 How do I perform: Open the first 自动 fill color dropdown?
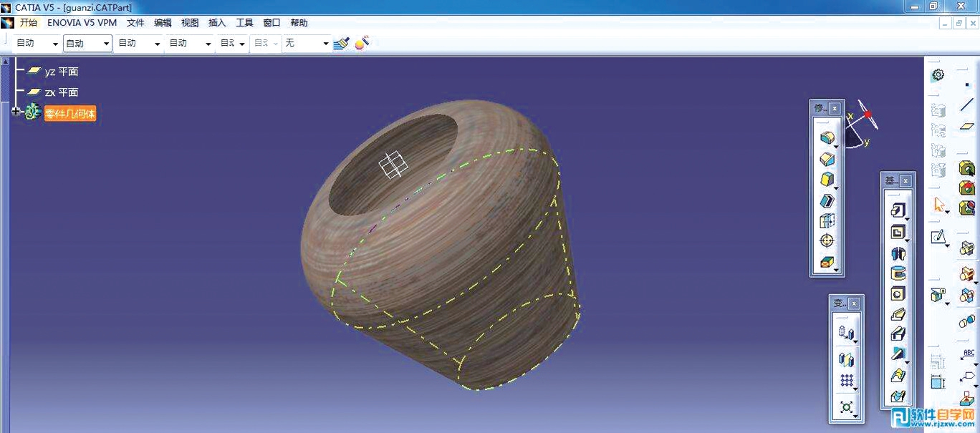pyautogui.click(x=55, y=44)
